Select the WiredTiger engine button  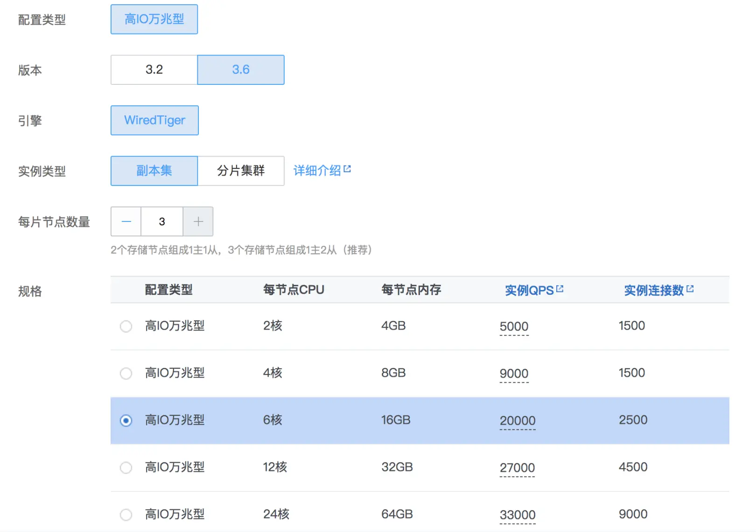154,120
